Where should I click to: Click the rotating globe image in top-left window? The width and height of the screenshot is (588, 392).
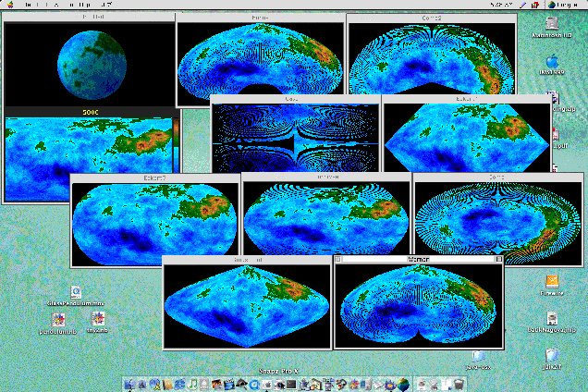(x=92, y=66)
